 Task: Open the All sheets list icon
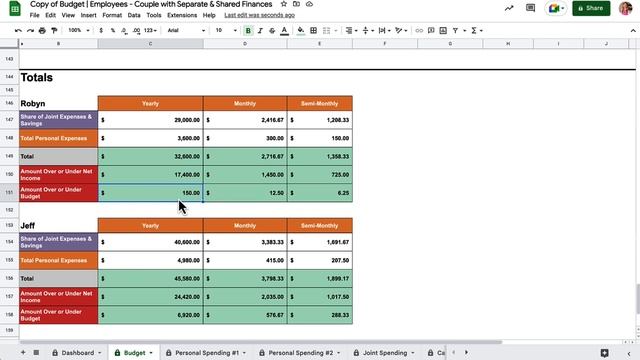point(36,353)
